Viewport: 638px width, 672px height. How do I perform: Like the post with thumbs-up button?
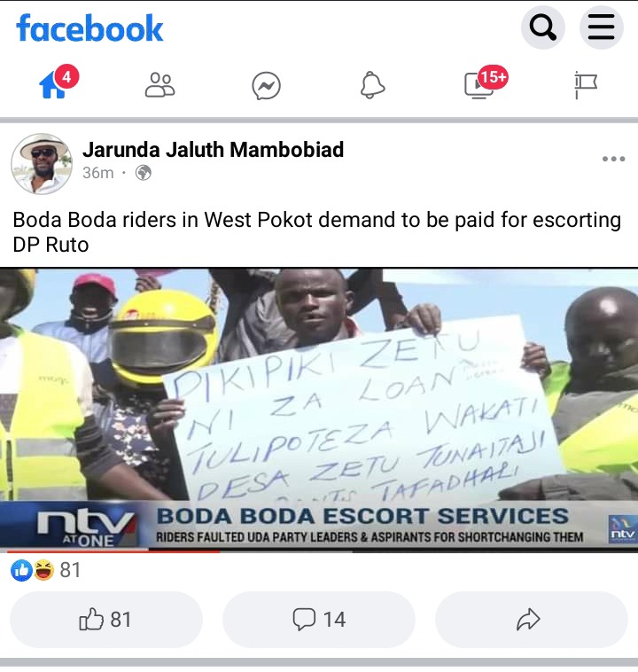coord(105,620)
